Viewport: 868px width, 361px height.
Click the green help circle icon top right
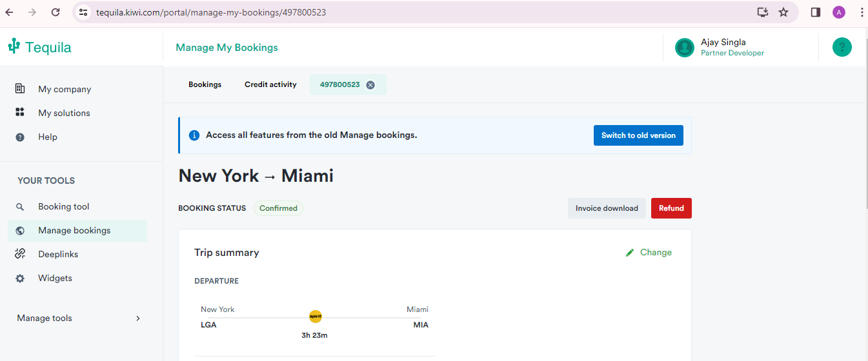[x=842, y=47]
